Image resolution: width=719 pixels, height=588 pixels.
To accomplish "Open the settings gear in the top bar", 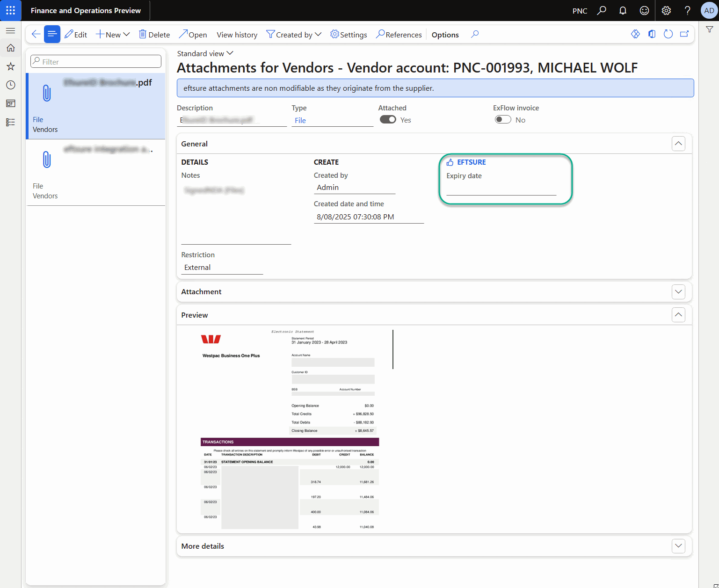I will [x=666, y=10].
